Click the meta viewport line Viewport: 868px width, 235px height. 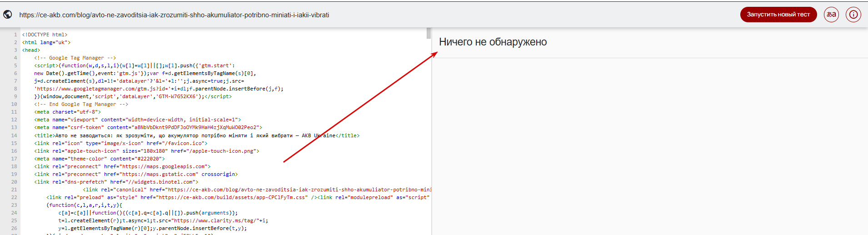pyautogui.click(x=137, y=120)
